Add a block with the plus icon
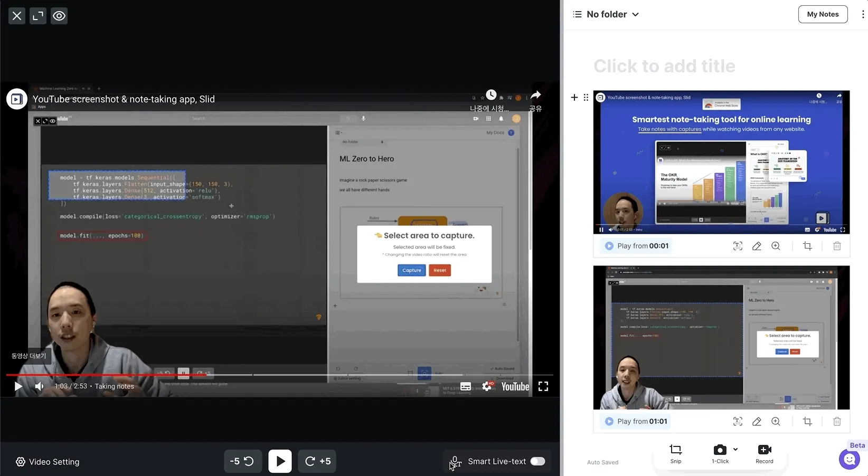868x476 pixels. [x=574, y=97]
